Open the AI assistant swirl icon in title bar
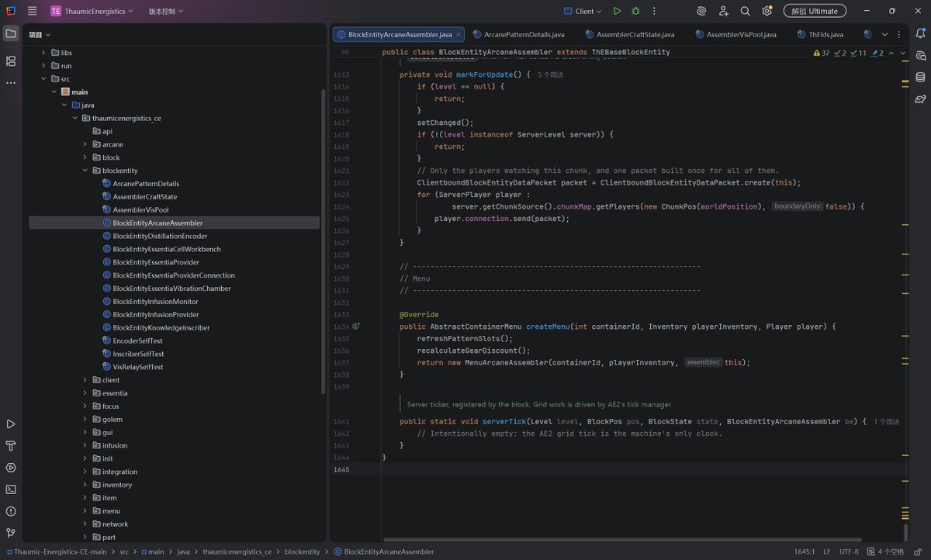The image size is (931, 560). coord(701,11)
